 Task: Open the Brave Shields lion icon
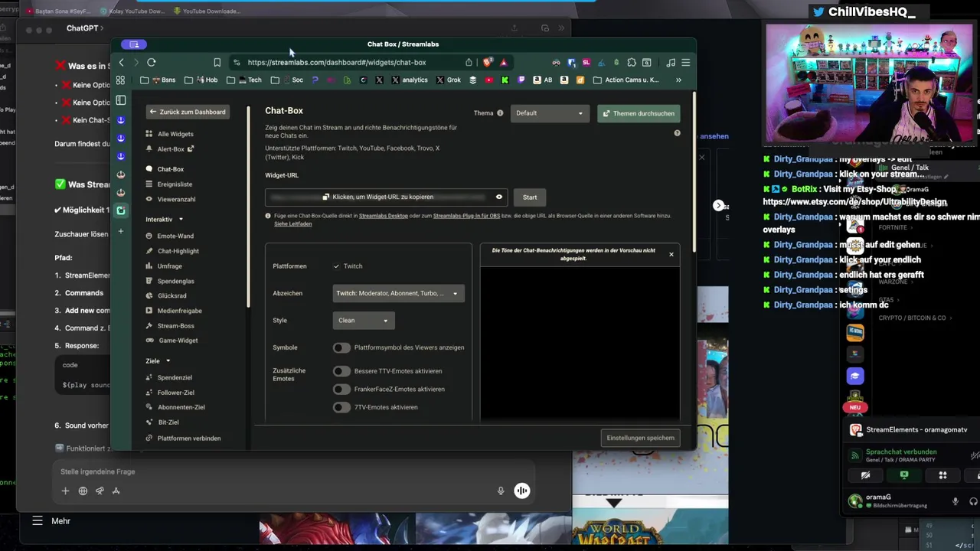click(x=487, y=63)
